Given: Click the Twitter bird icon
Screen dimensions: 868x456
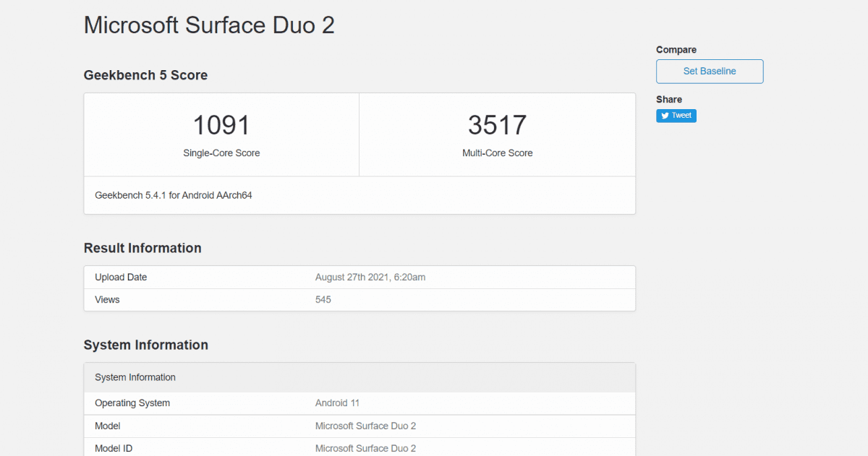Looking at the screenshot, I should pos(665,116).
